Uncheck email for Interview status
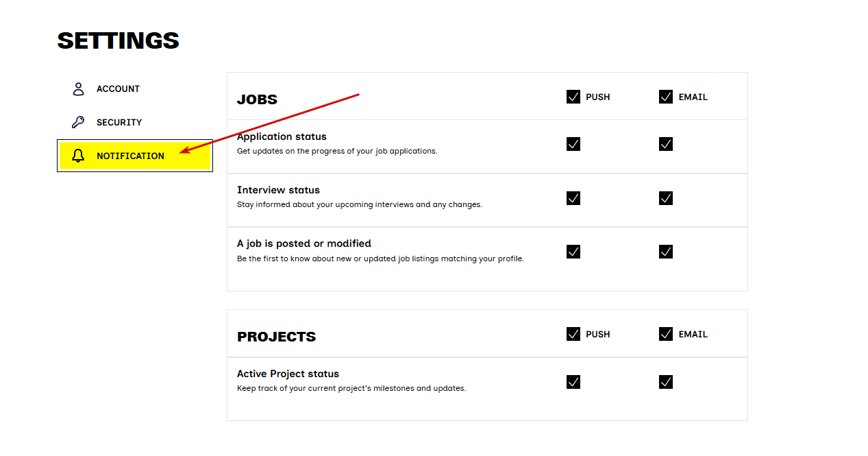868x456 pixels. 666,198
